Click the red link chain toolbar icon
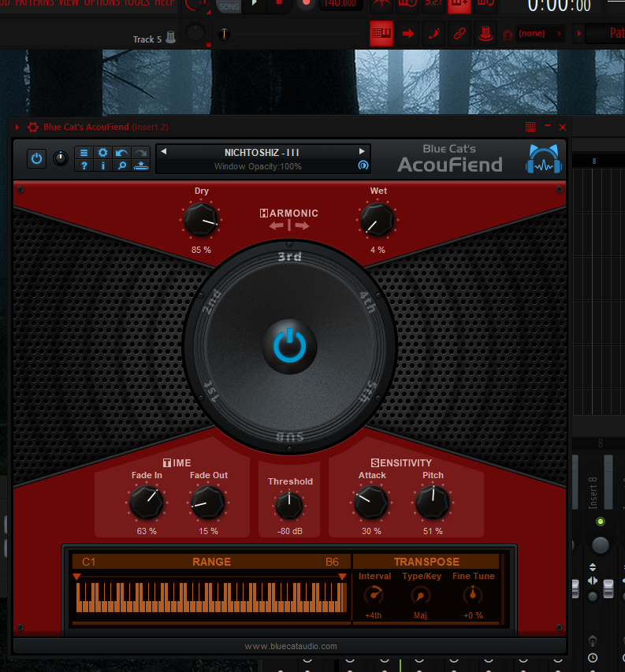This screenshot has height=672, width=625. pyautogui.click(x=459, y=33)
